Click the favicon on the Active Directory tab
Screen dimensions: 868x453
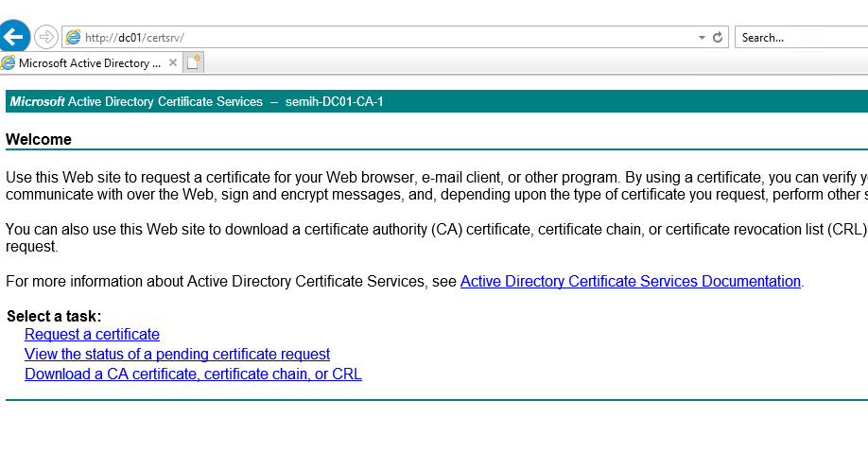click(x=9, y=63)
